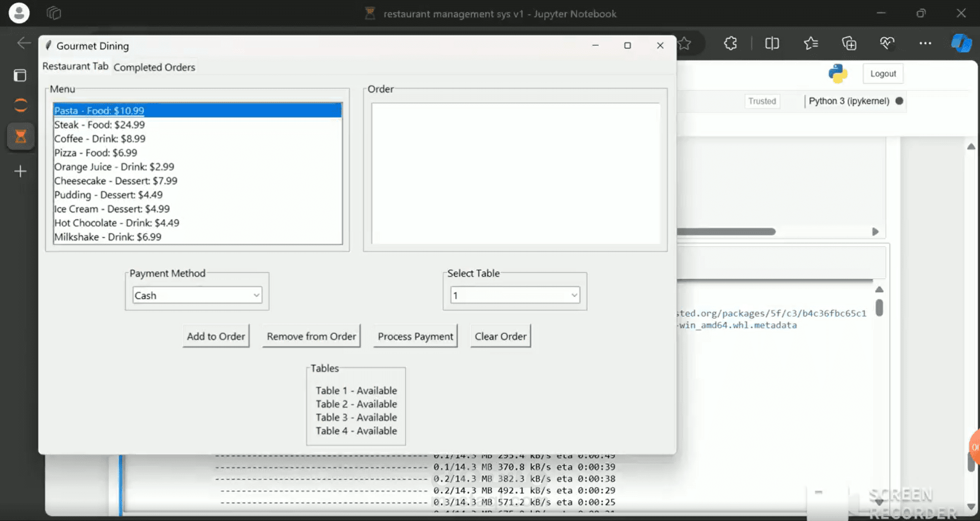Click the notebook horizontal scrollbar thumb

tap(726, 232)
